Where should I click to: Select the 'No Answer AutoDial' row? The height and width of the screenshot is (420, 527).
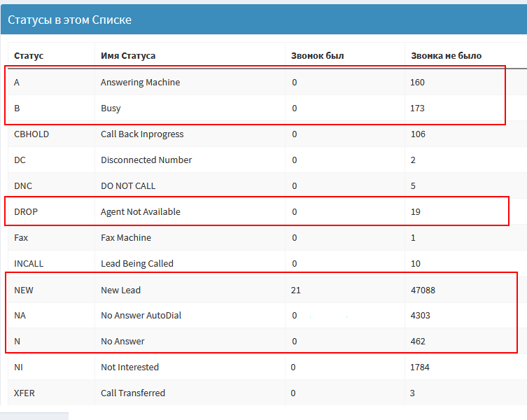pyautogui.click(x=141, y=316)
